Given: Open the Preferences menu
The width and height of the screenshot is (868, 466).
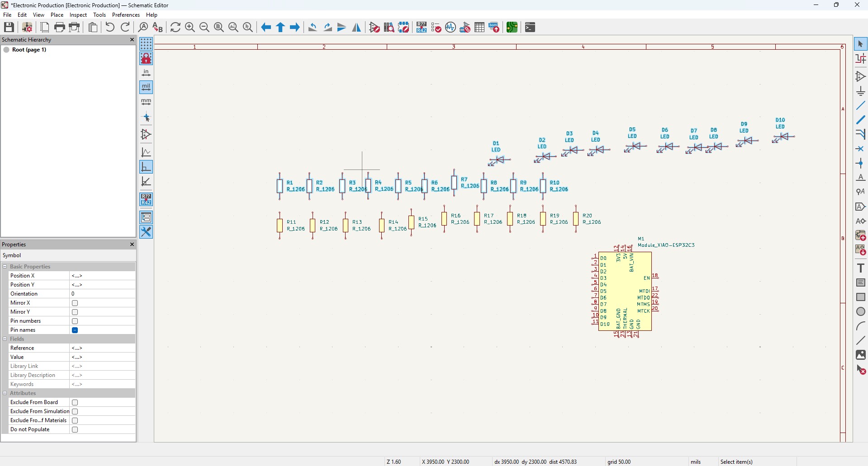Looking at the screenshot, I should coord(126,15).
